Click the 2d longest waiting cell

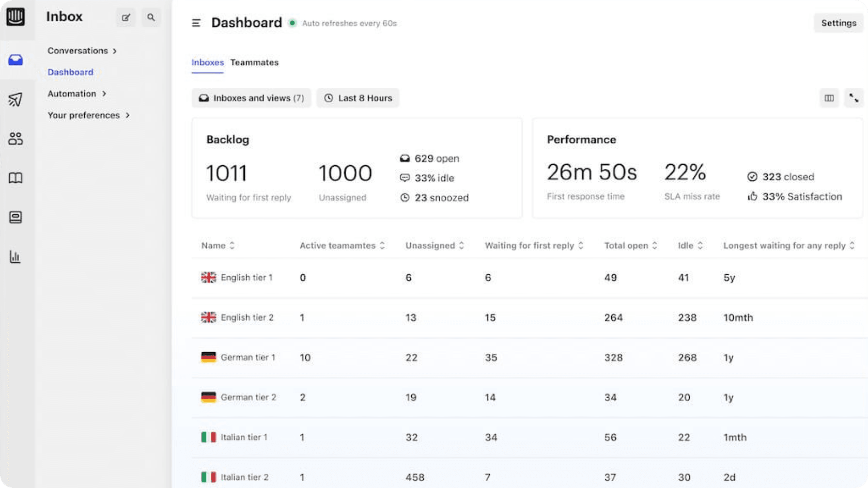click(729, 477)
